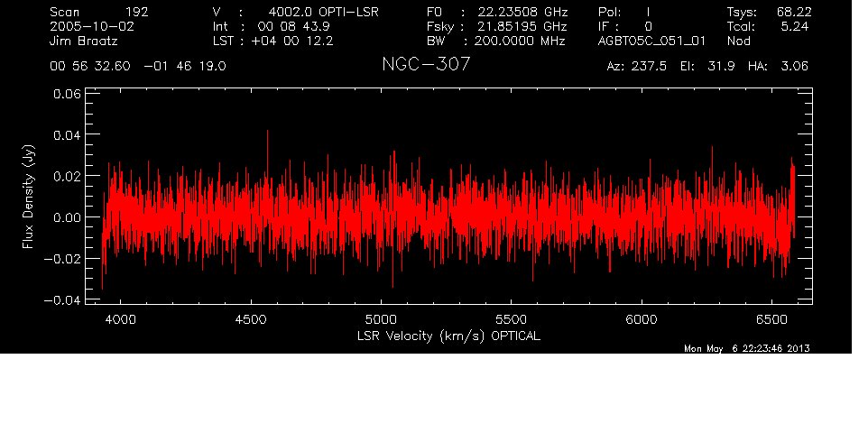The height and width of the screenshot is (442, 868).
Task: Click the timestamp Mon May 6 22:23:46 2013
Action: (747, 348)
